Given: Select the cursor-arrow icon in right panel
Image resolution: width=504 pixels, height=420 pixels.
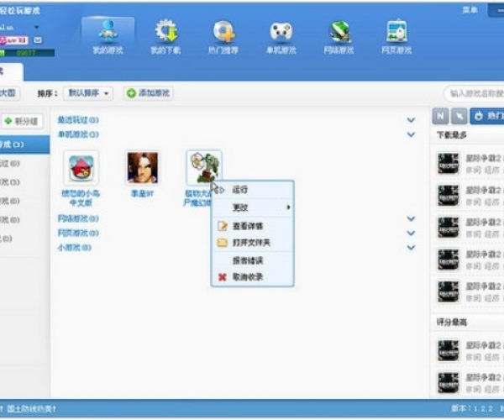Looking at the screenshot, I should pyautogui.click(x=459, y=116).
